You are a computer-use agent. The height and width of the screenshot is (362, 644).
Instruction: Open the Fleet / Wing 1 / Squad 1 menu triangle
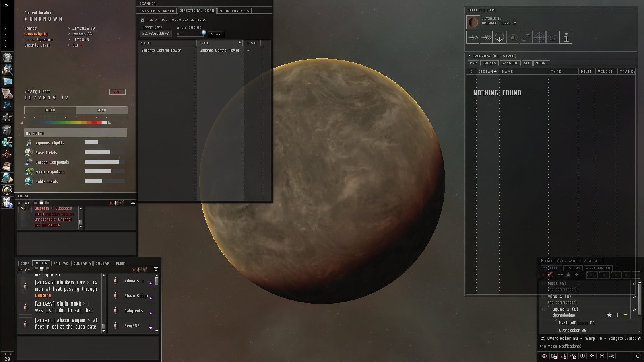[542, 261]
